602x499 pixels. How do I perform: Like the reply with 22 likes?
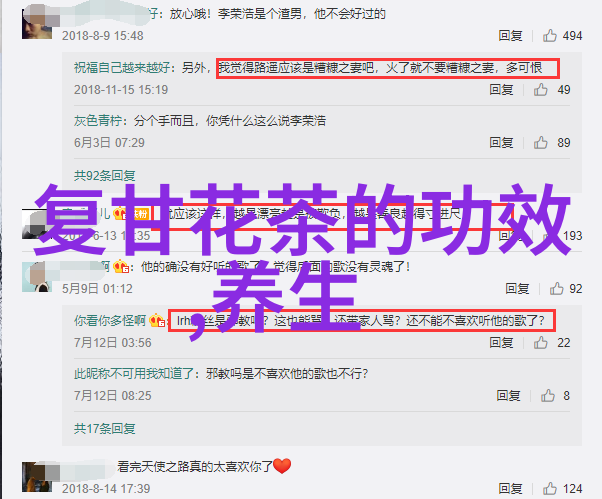click(x=540, y=342)
